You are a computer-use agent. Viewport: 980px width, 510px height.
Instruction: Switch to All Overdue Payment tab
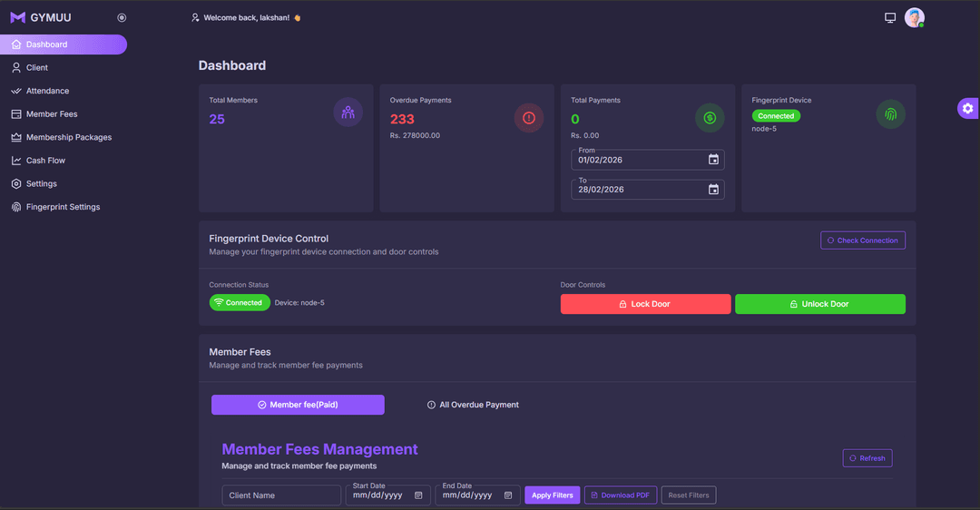(x=473, y=405)
